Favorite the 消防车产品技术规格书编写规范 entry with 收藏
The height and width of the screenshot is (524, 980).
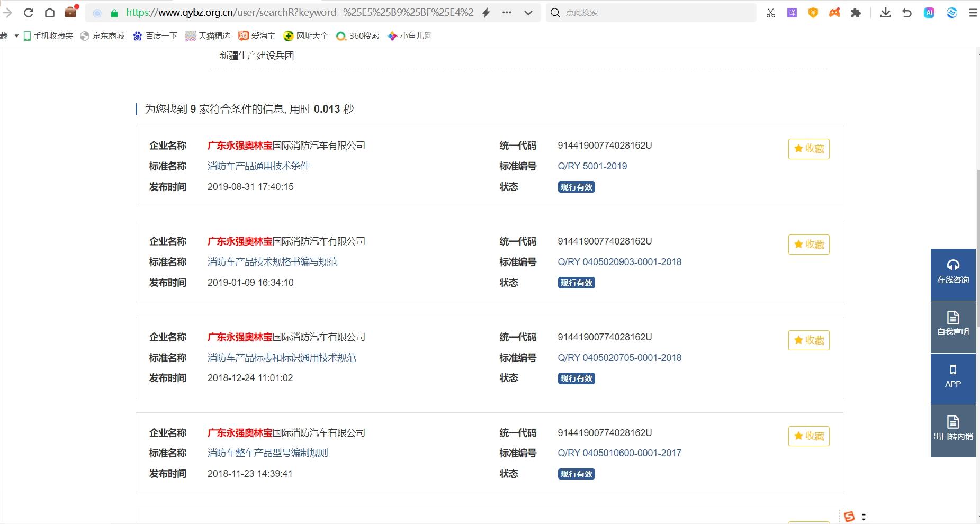(808, 245)
